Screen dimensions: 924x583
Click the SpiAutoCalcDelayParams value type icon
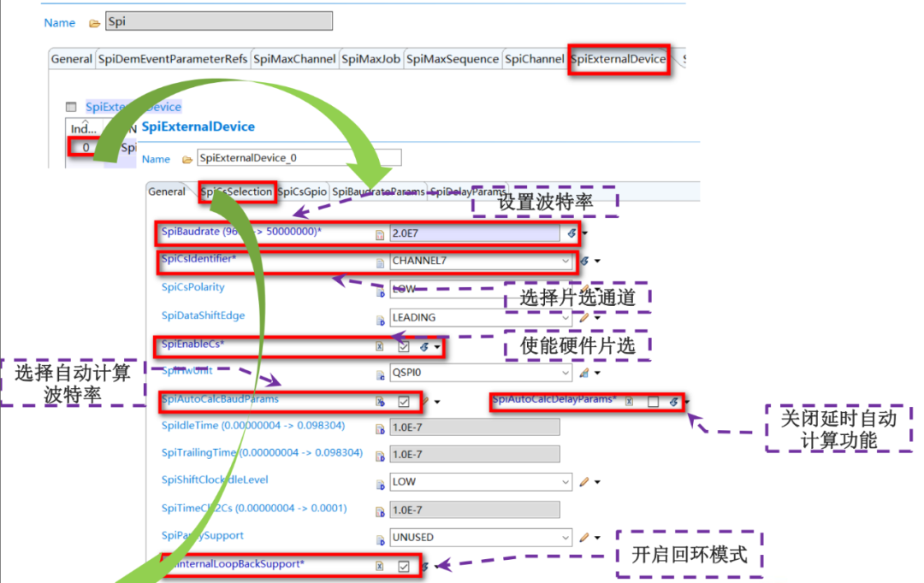630,401
